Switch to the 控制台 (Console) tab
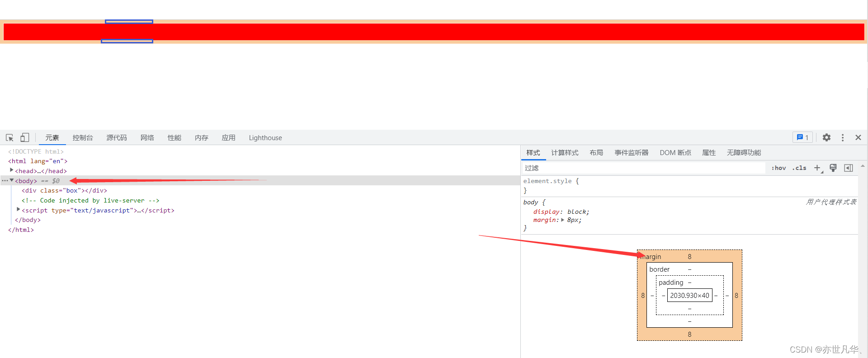This screenshot has height=358, width=868. pos(83,138)
